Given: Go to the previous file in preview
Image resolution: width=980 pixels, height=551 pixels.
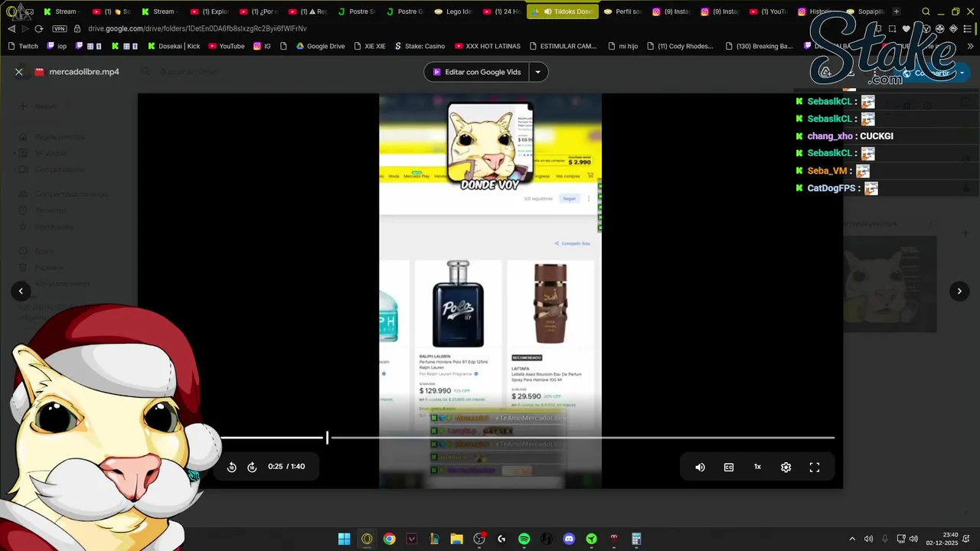Looking at the screenshot, I should point(21,291).
